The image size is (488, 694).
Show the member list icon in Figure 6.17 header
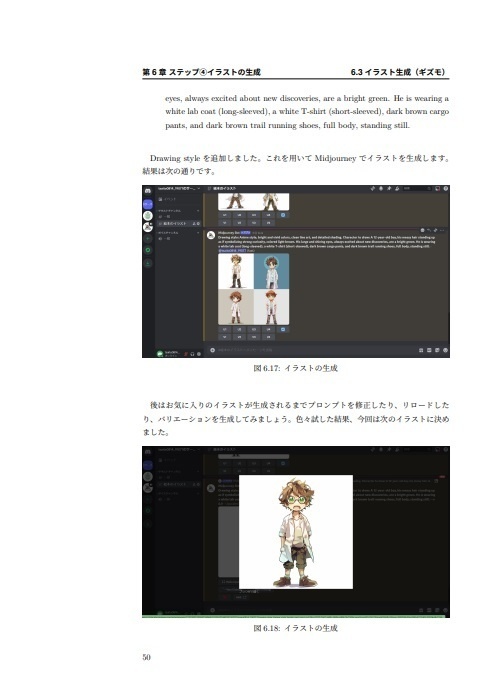397,189
